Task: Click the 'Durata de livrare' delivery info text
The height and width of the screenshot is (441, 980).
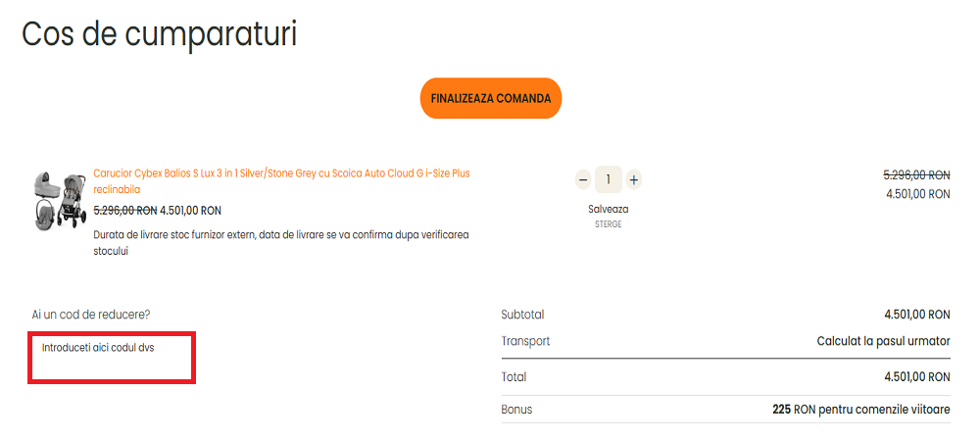Action: [280, 243]
